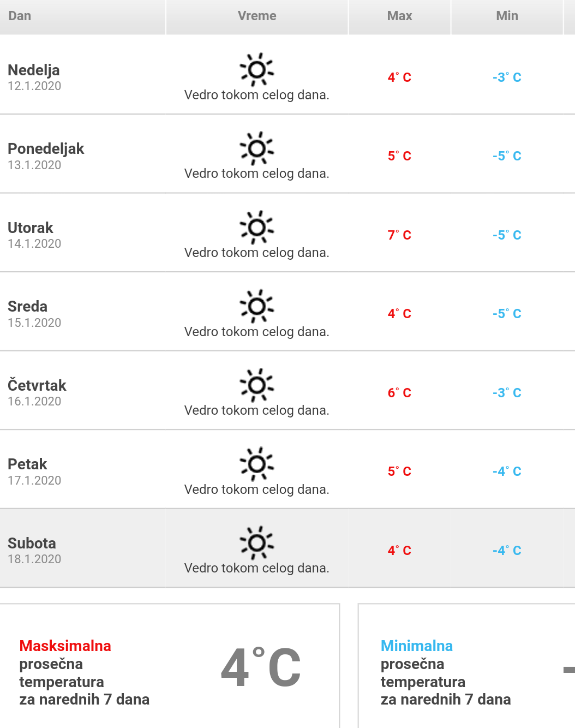This screenshot has height=728, width=575.
Task: Click Ponedeljak's min temperature -5° C
Action: coord(507,156)
